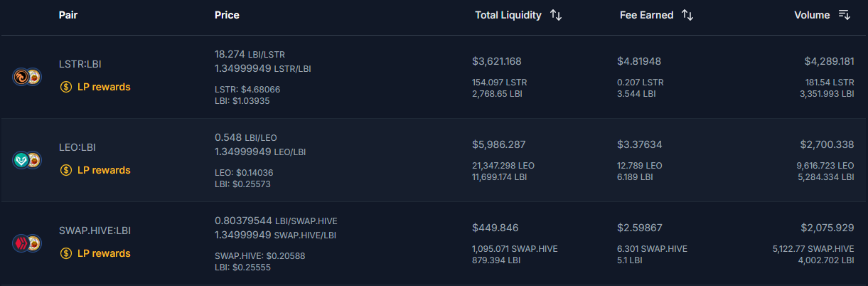
Task: Click the Pair column header
Action: tap(68, 15)
